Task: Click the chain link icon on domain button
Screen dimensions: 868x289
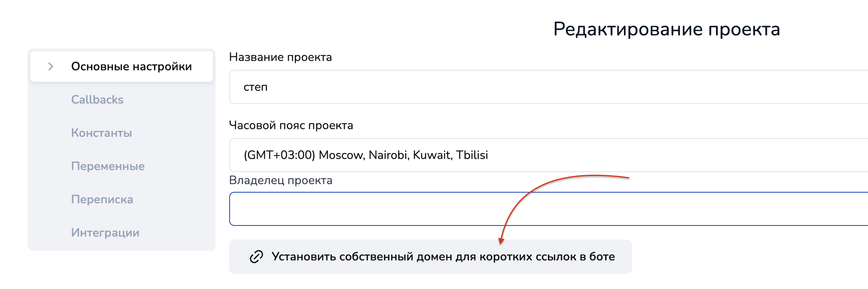Action: 256,257
